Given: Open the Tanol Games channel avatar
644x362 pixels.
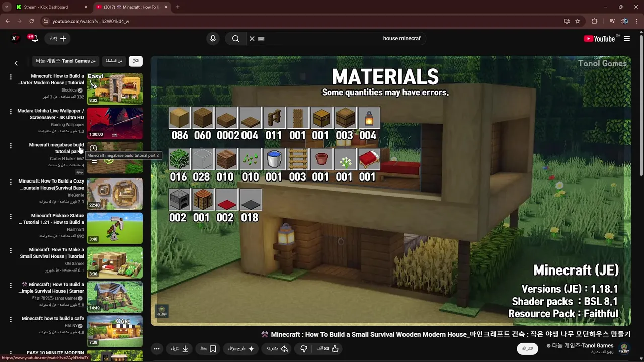Looking at the screenshot, I should click(624, 348).
